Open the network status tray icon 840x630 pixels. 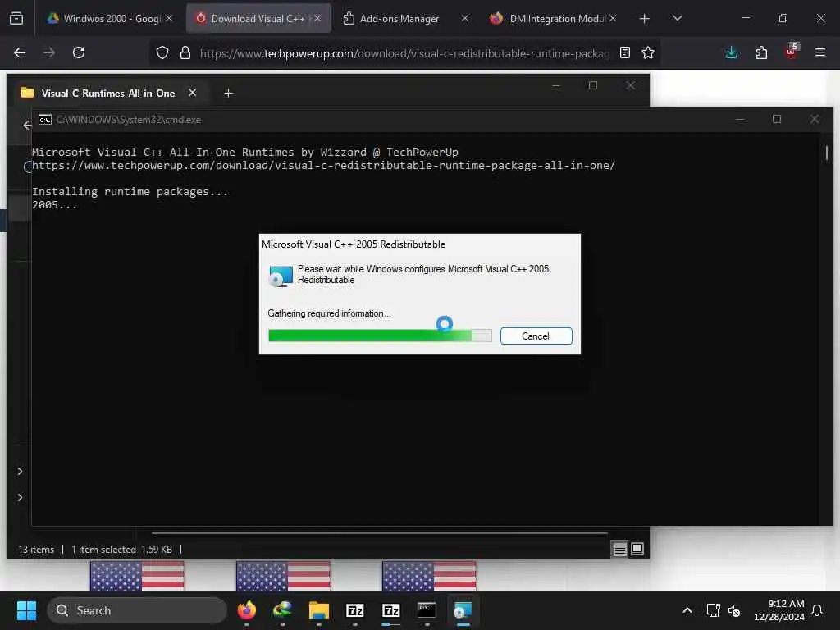pos(713,610)
